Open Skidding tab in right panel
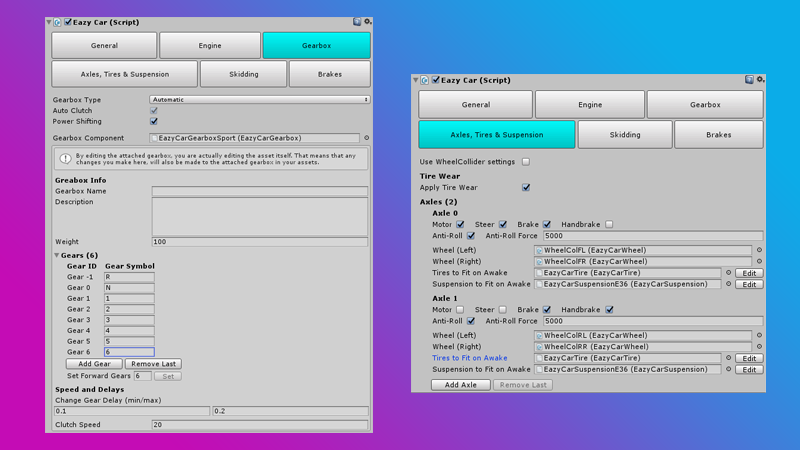The image size is (800, 450). [x=624, y=135]
